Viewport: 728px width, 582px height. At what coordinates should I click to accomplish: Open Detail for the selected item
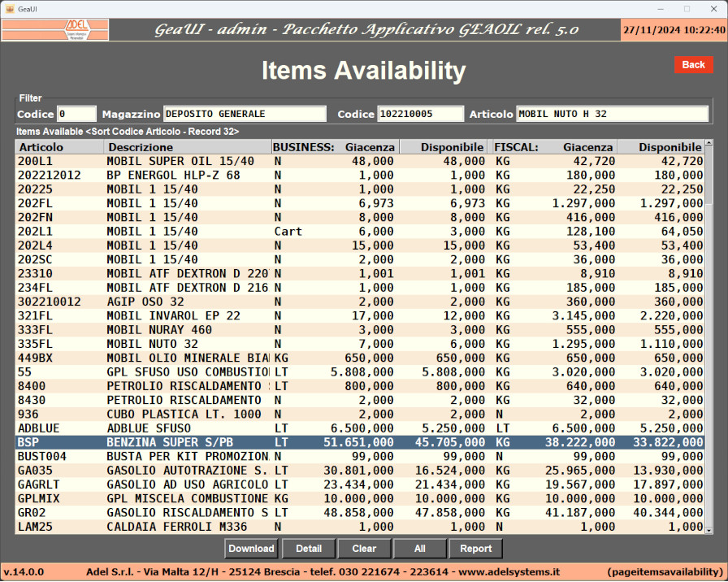[x=309, y=549]
